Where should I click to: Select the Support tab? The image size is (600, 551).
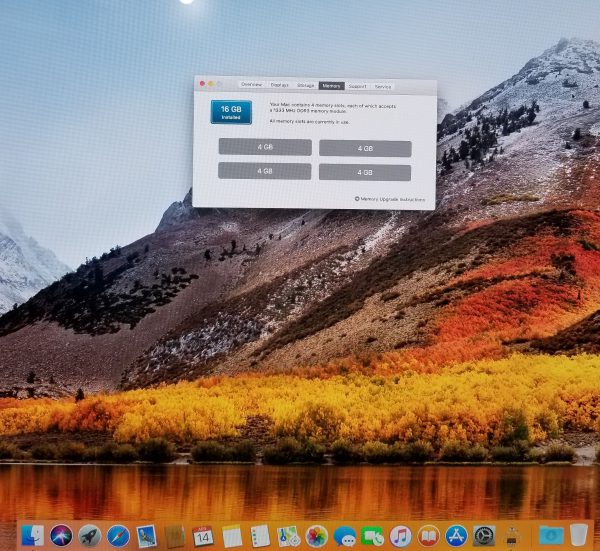click(x=357, y=85)
